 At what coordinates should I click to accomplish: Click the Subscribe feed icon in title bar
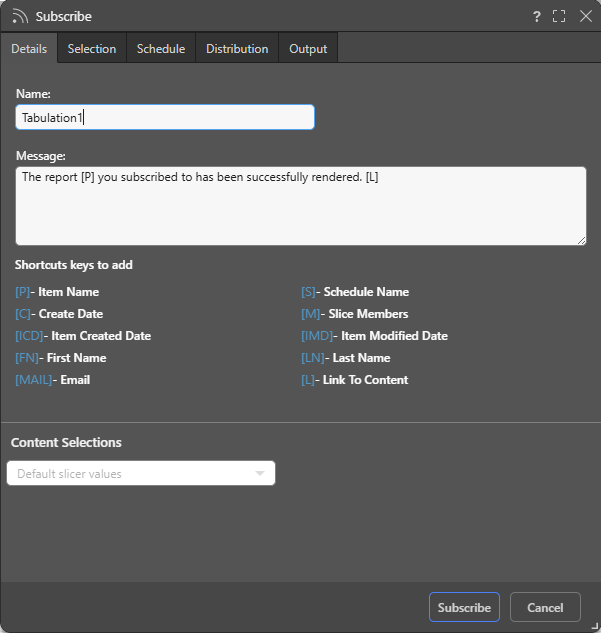[x=20, y=17]
